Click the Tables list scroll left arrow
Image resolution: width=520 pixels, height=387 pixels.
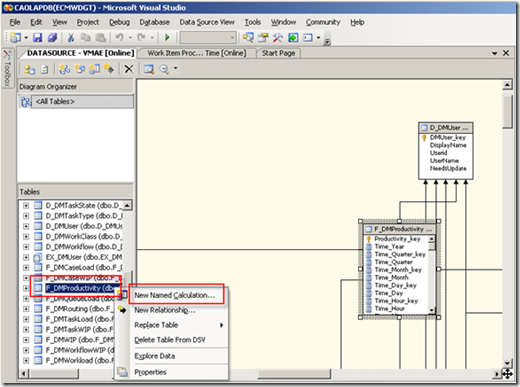point(23,374)
